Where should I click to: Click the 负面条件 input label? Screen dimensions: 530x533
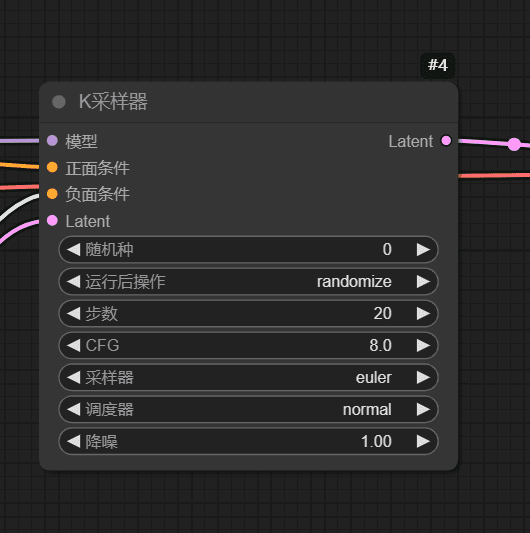[97, 194]
